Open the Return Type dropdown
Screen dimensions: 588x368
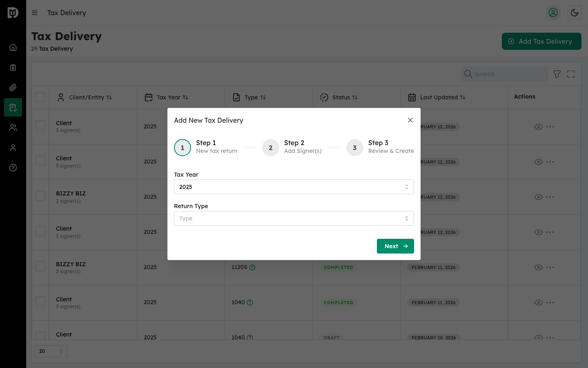[294, 218]
